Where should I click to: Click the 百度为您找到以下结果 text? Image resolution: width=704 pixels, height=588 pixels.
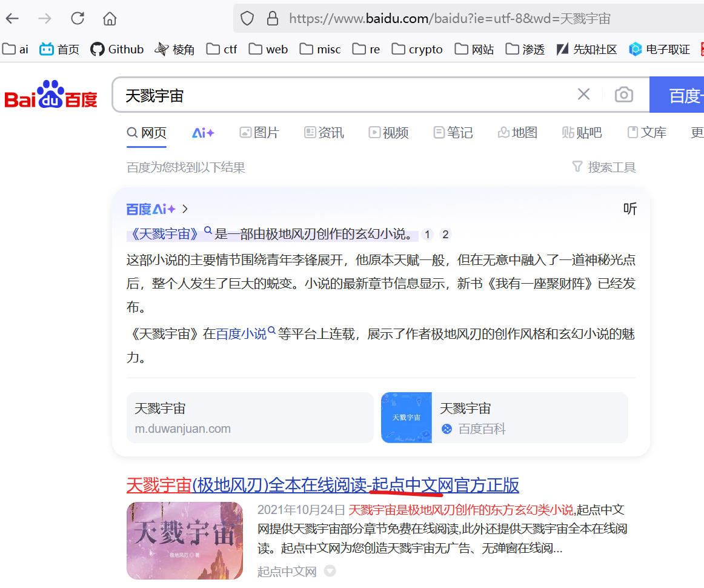pos(186,167)
